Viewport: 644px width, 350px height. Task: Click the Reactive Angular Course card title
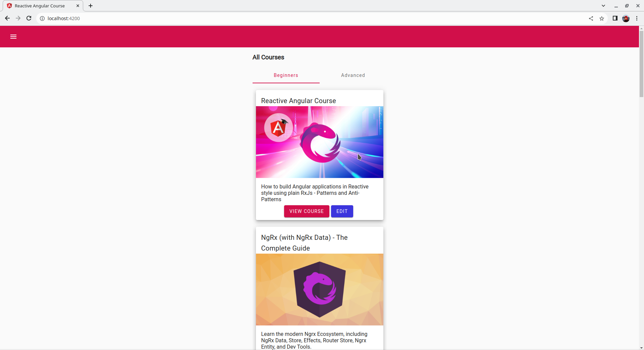tap(299, 101)
